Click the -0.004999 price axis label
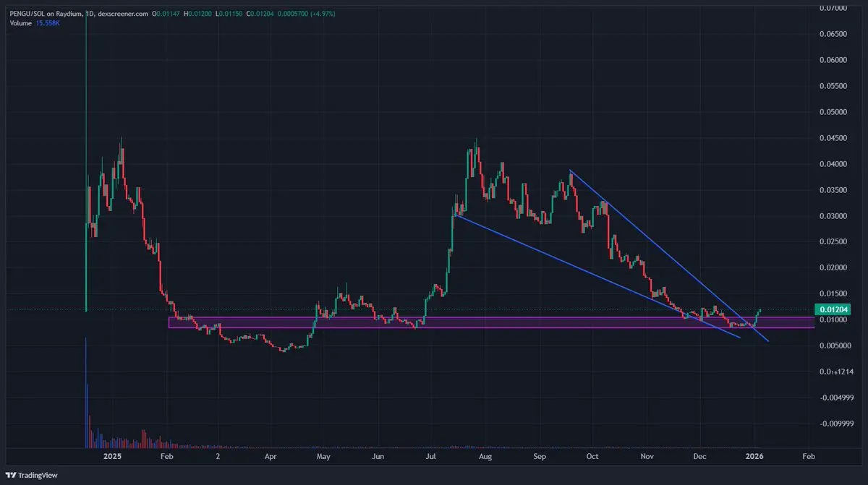The height and width of the screenshot is (485, 868). click(835, 398)
